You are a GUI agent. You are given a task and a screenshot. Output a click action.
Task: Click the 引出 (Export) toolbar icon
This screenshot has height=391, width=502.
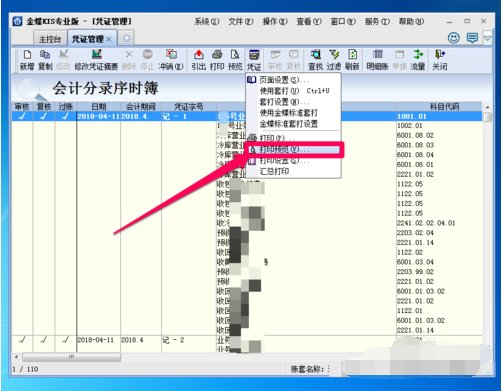[199, 60]
